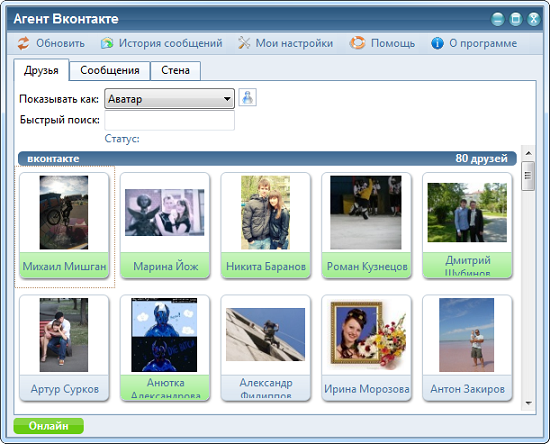550x444 pixels.
Task: Collapse the вконтакте 80 друзей group header
Action: 267,159
